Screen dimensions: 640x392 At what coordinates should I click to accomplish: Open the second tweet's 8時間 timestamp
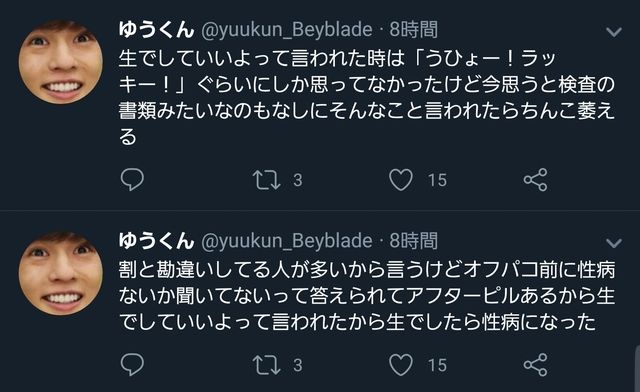pyautogui.click(x=413, y=241)
